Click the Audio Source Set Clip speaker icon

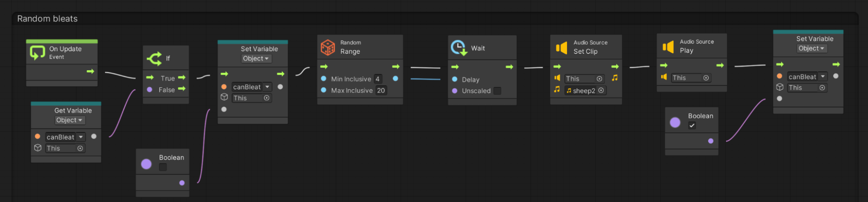561,47
